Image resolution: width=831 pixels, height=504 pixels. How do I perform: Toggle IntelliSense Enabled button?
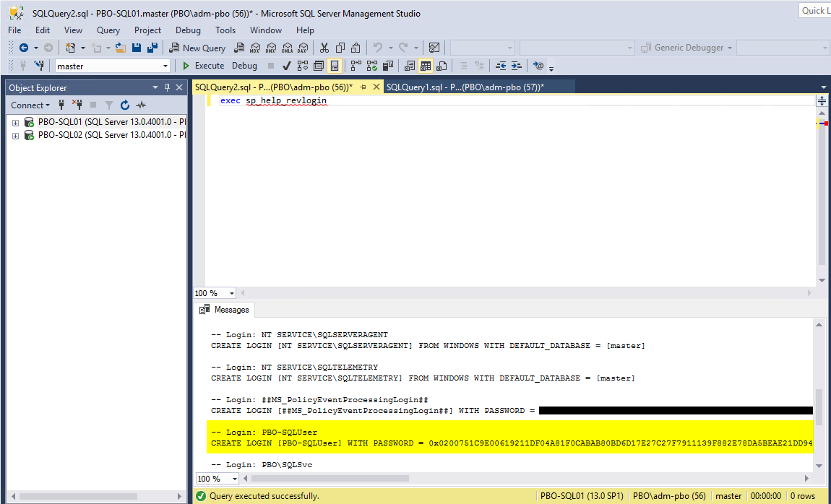[x=335, y=66]
